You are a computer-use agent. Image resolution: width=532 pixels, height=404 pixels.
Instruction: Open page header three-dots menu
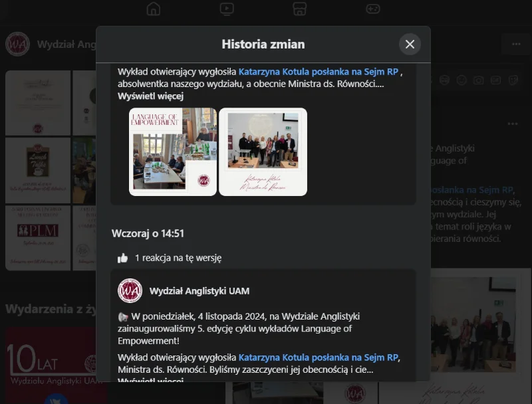tap(516, 44)
